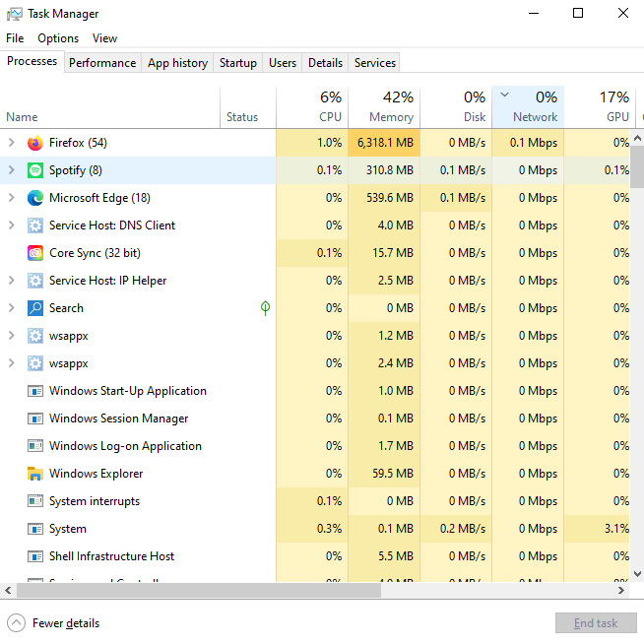This screenshot has height=644, width=644.
Task: Click the Fewer details up-arrow icon
Action: [x=16, y=623]
